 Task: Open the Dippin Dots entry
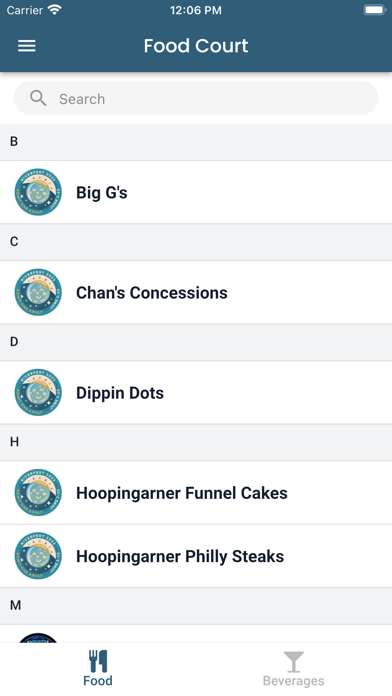[196, 393]
